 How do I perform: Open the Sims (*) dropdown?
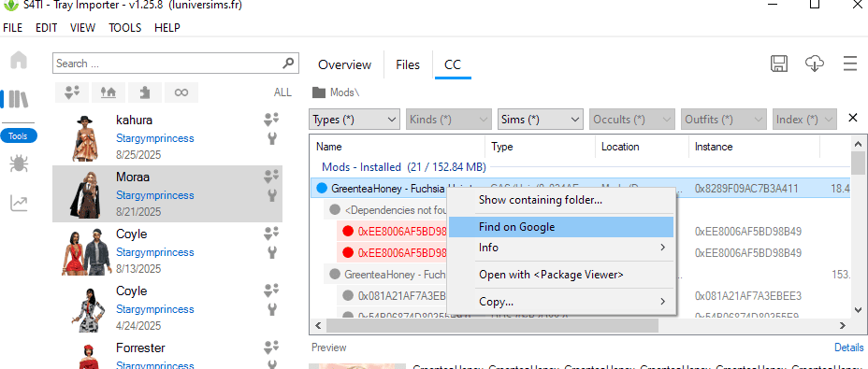click(541, 120)
